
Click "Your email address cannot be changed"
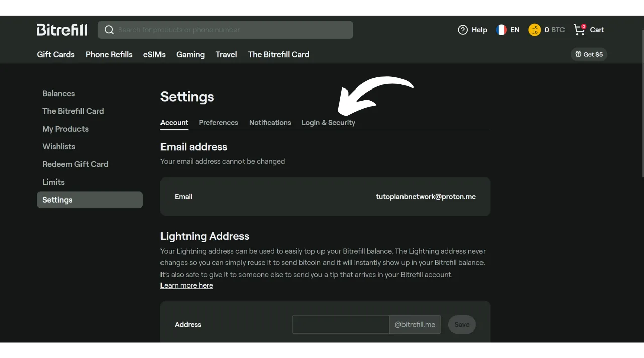[x=222, y=161]
